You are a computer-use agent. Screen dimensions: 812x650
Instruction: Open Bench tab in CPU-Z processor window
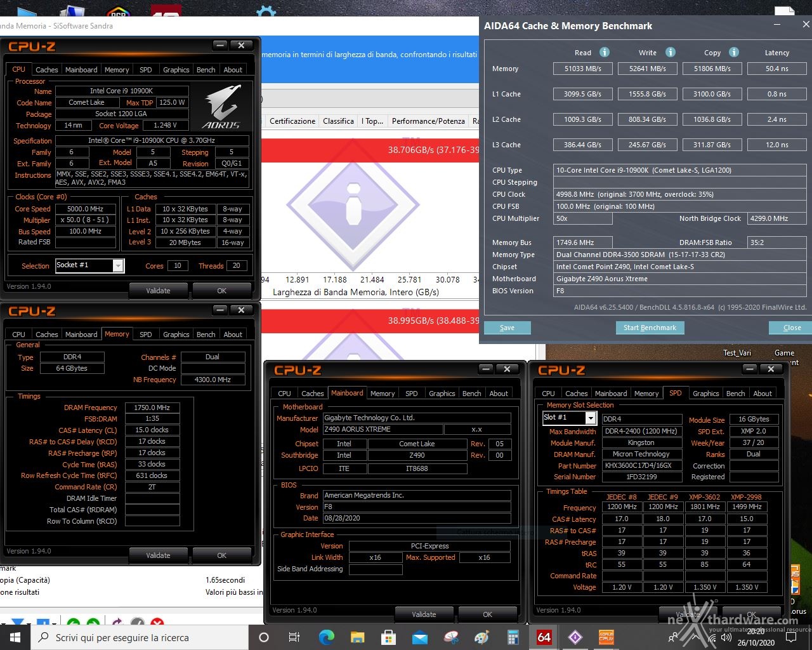pos(206,70)
